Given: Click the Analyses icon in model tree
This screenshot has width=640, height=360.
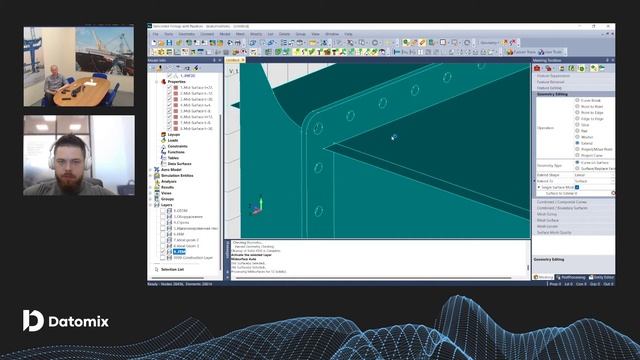Looking at the screenshot, I should 157,181.
